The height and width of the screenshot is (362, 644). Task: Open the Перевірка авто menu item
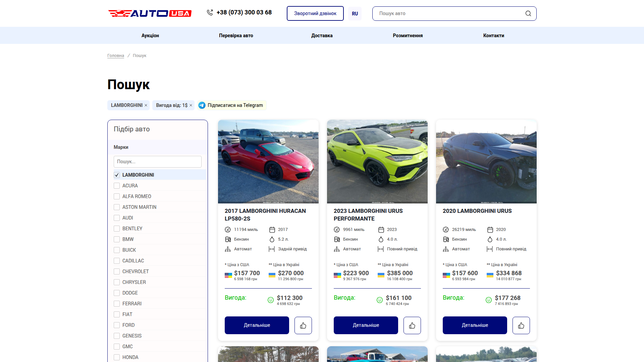click(x=236, y=36)
